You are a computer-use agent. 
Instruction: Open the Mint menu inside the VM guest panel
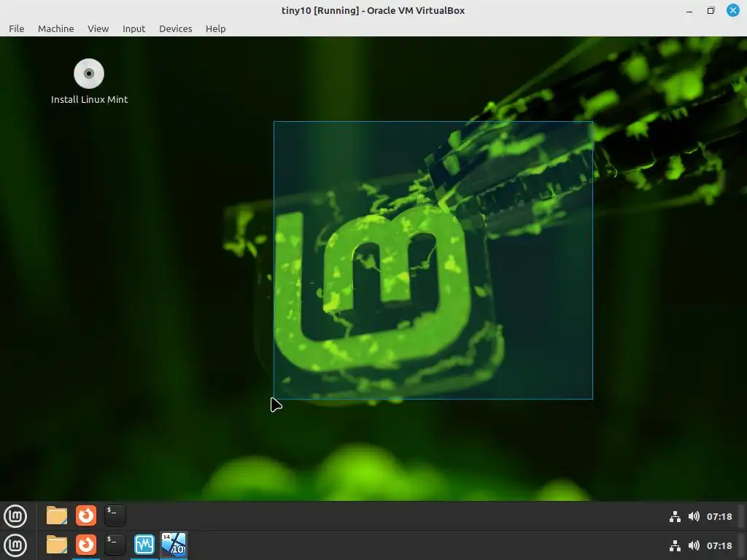coord(15,516)
